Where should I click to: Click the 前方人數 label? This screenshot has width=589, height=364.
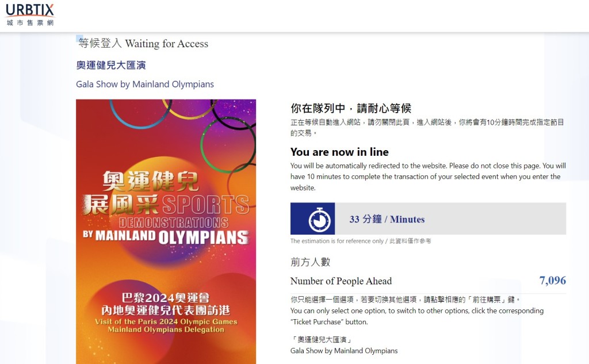tap(310, 262)
